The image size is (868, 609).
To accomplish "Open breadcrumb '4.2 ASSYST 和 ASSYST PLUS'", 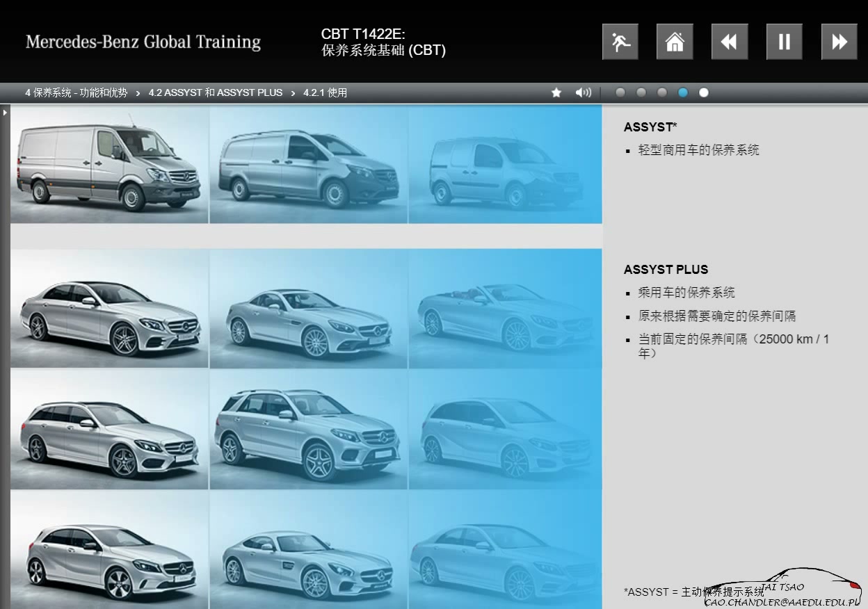I will (x=216, y=92).
